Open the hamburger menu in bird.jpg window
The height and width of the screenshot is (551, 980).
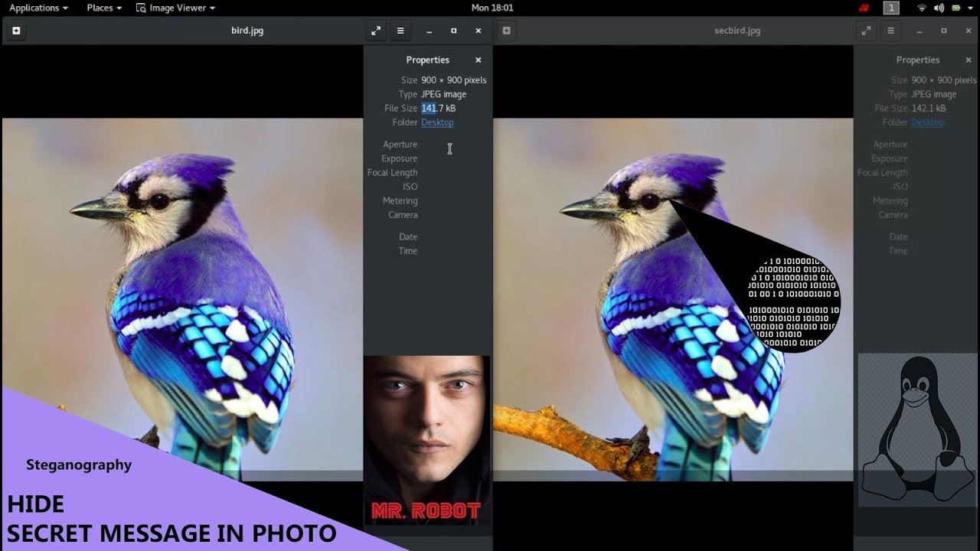pyautogui.click(x=400, y=31)
